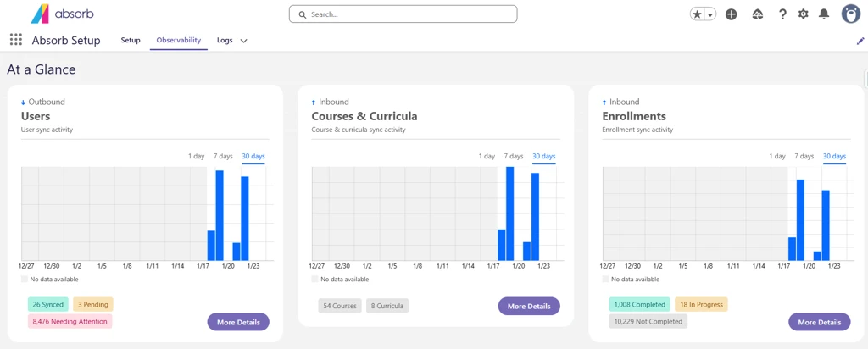Click the tallest bar in the Courses & Curricula chart

click(x=509, y=213)
